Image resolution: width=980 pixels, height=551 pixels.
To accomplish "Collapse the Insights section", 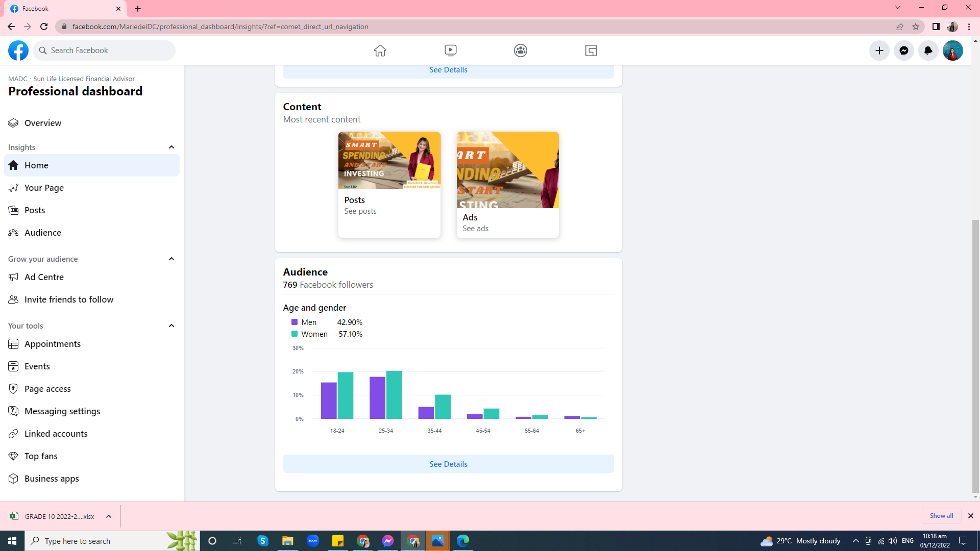I will tap(171, 147).
